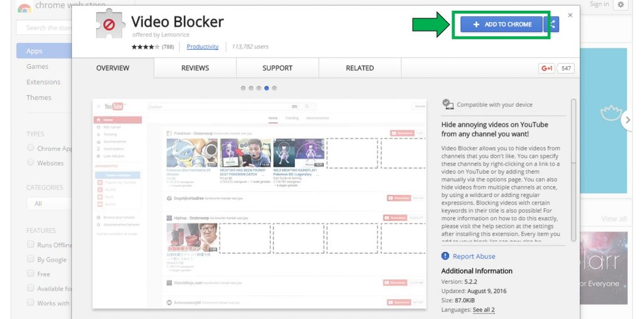Select the Websites radio button
Viewport: 644px width, 319px height.
pos(30,162)
